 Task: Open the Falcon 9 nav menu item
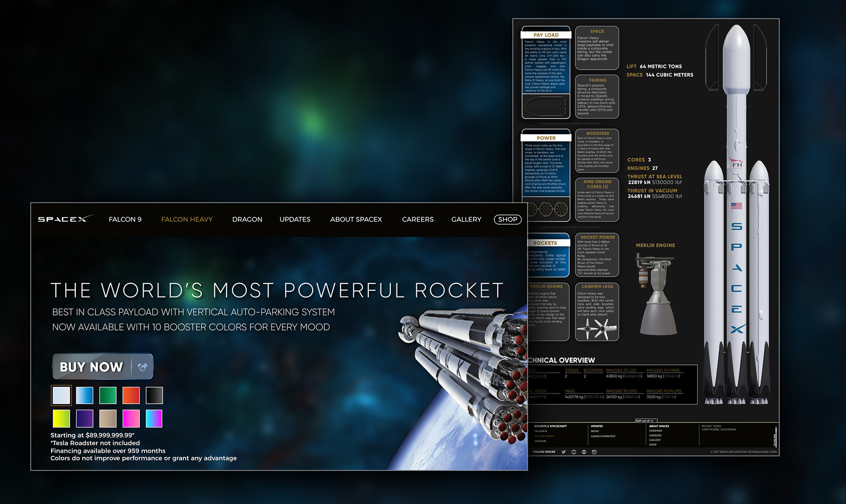tap(125, 219)
